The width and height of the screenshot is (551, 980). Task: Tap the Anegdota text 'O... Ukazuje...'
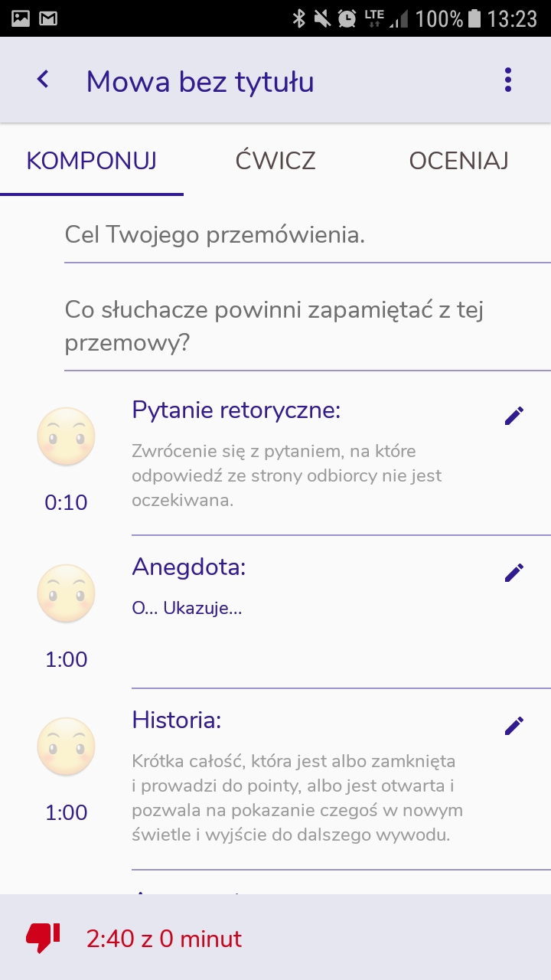(x=187, y=609)
